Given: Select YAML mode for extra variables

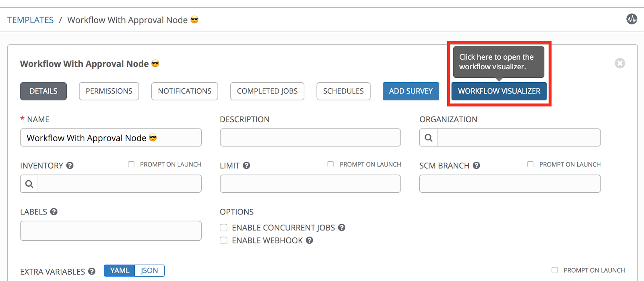Looking at the screenshot, I should coord(119,271).
